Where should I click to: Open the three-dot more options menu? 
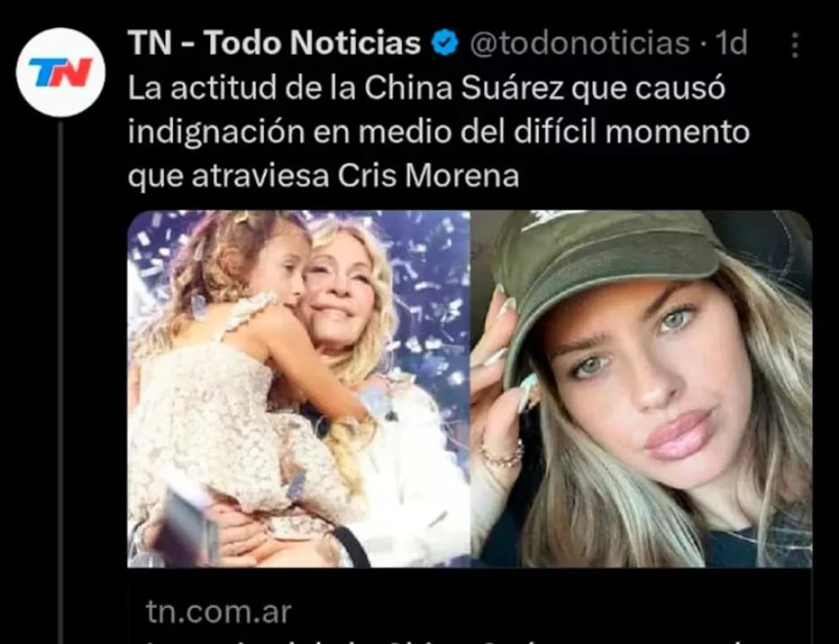pyautogui.click(x=795, y=45)
